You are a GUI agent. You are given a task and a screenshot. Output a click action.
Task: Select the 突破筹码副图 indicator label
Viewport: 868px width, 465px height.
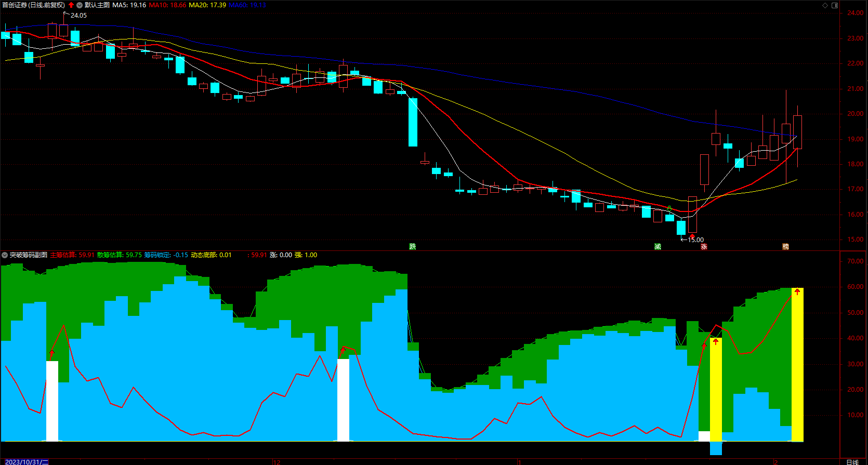click(x=29, y=255)
